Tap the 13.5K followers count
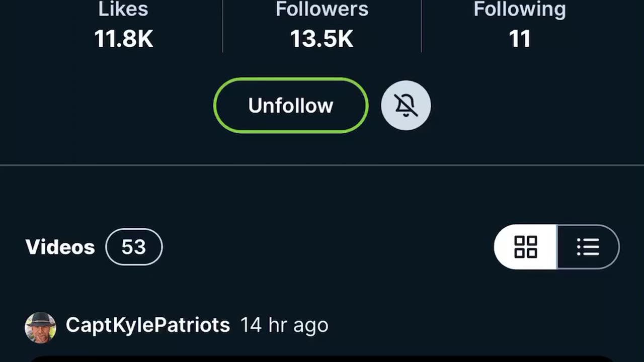644x362 pixels. coord(322,39)
